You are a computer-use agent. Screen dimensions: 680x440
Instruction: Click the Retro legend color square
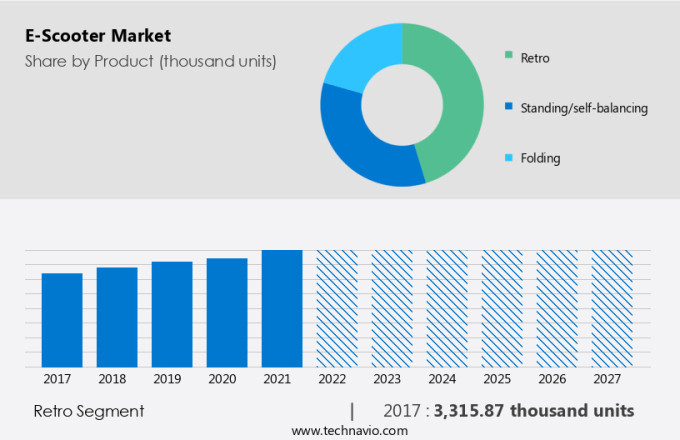509,57
